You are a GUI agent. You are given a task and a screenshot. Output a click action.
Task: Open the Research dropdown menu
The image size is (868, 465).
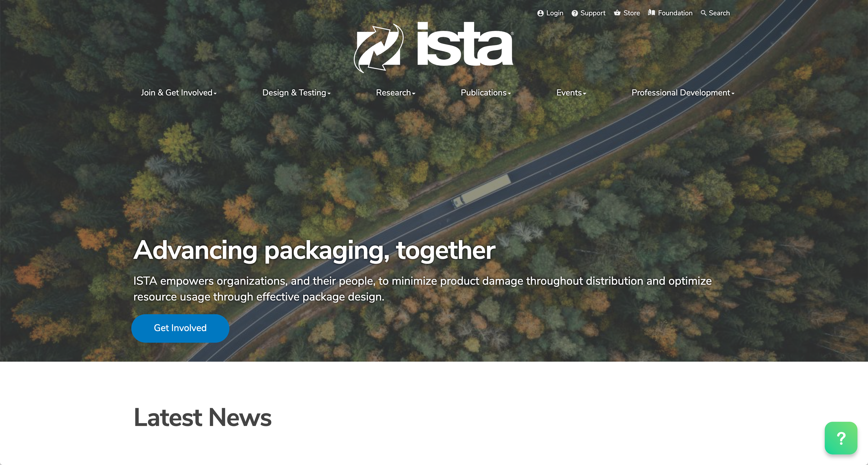(396, 93)
